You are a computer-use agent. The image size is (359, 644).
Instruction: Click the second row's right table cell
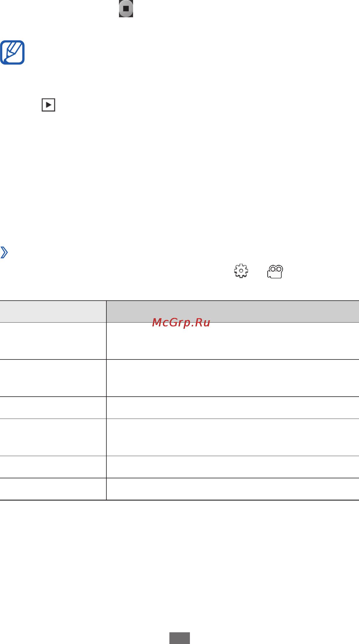(x=233, y=378)
